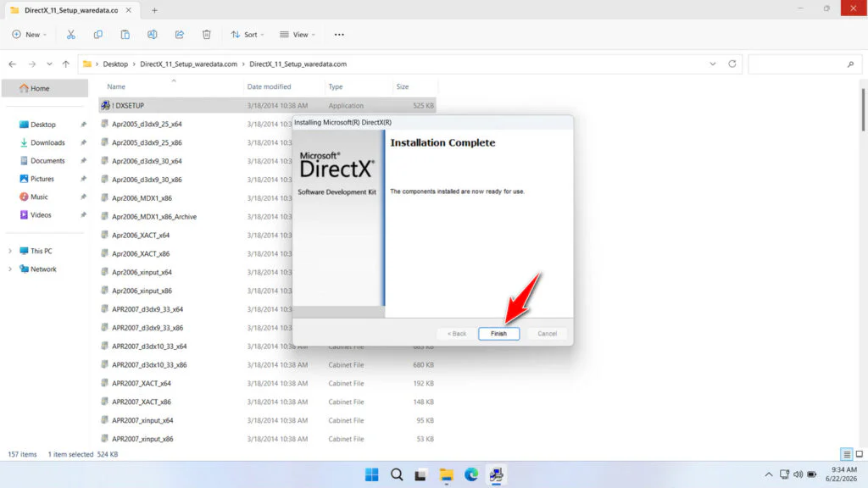Click the Cut icon in toolbar
Viewport: 868px width, 488px height.
tap(71, 34)
